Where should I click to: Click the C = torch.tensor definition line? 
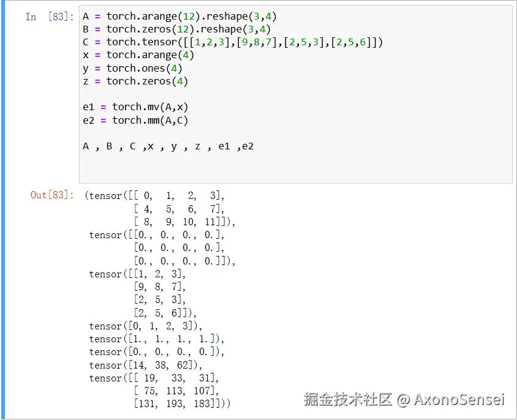pyautogui.click(x=233, y=42)
